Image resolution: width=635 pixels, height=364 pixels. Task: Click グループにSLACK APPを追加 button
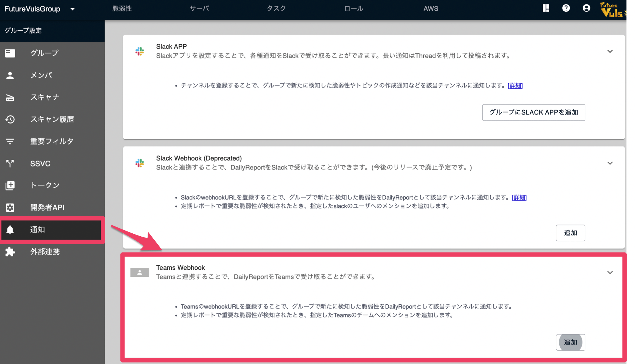pos(533,112)
